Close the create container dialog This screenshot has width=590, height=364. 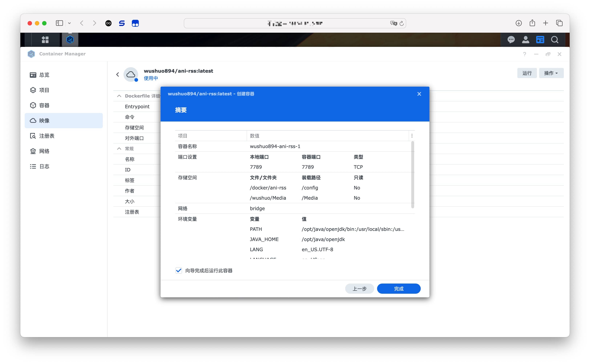click(x=419, y=94)
